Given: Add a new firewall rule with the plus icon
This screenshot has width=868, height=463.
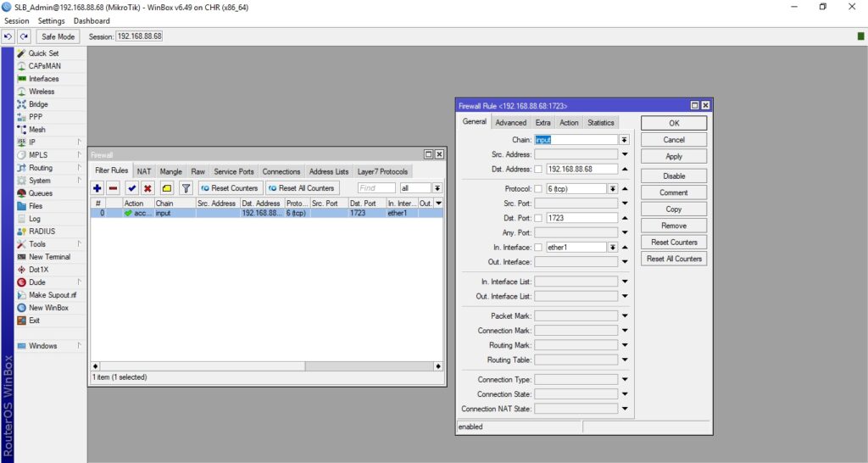Looking at the screenshot, I should pos(97,188).
